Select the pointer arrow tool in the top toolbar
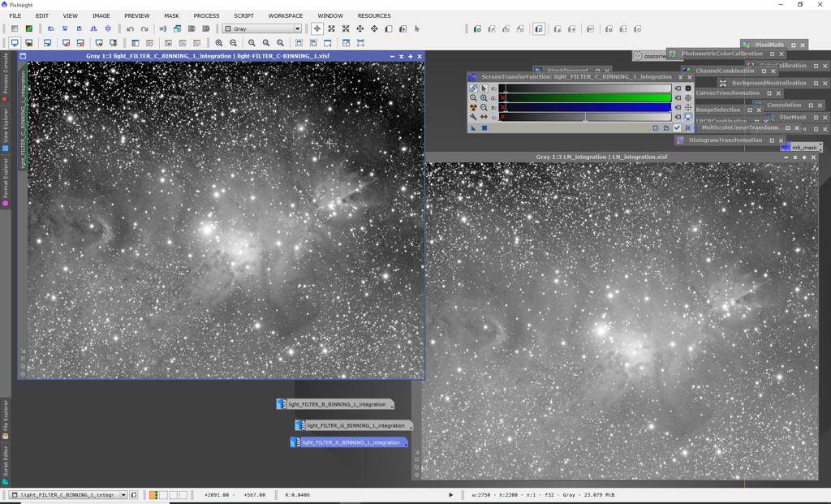The image size is (831, 504). (417, 29)
